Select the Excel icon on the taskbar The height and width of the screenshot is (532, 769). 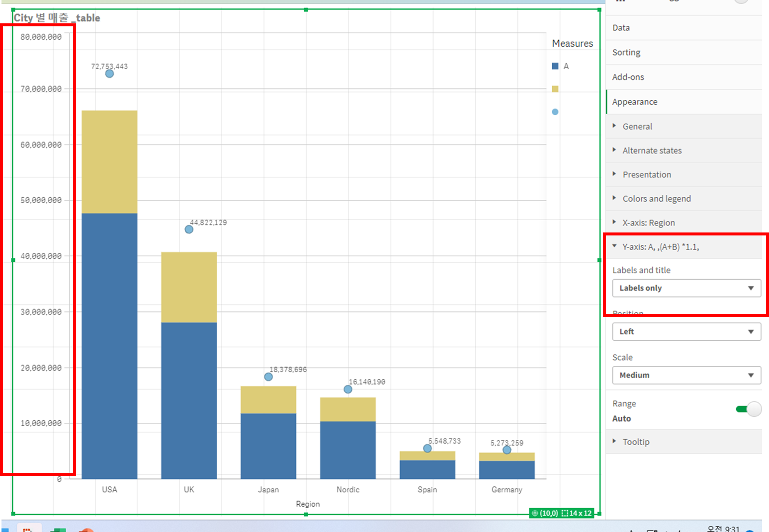point(60,530)
